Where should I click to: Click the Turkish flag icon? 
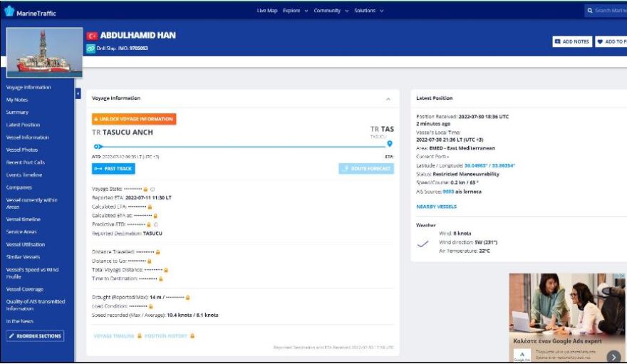(x=91, y=36)
